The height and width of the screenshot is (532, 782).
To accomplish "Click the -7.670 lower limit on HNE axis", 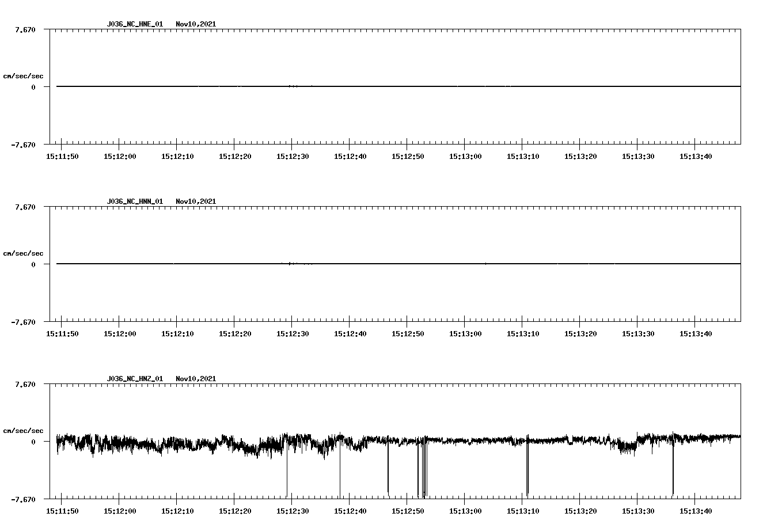I will (x=23, y=145).
